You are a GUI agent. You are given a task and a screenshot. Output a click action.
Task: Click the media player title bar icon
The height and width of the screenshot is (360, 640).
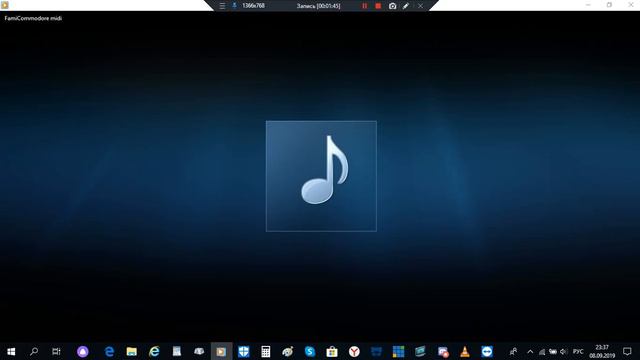(x=5, y=5)
